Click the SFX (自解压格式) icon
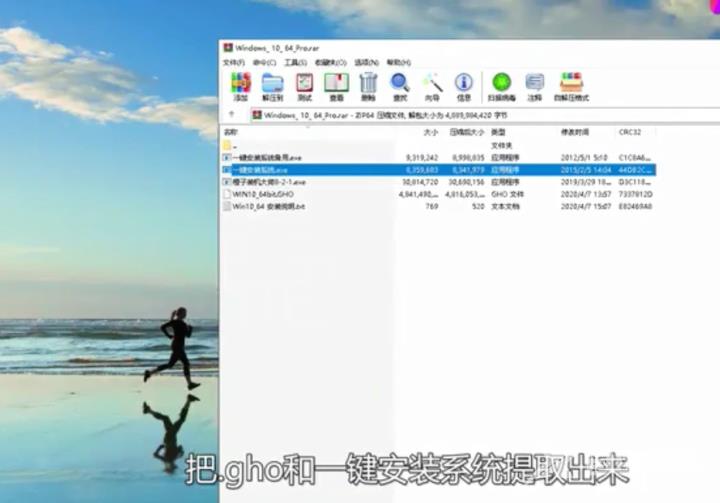This screenshot has width=720, height=503. [x=571, y=86]
